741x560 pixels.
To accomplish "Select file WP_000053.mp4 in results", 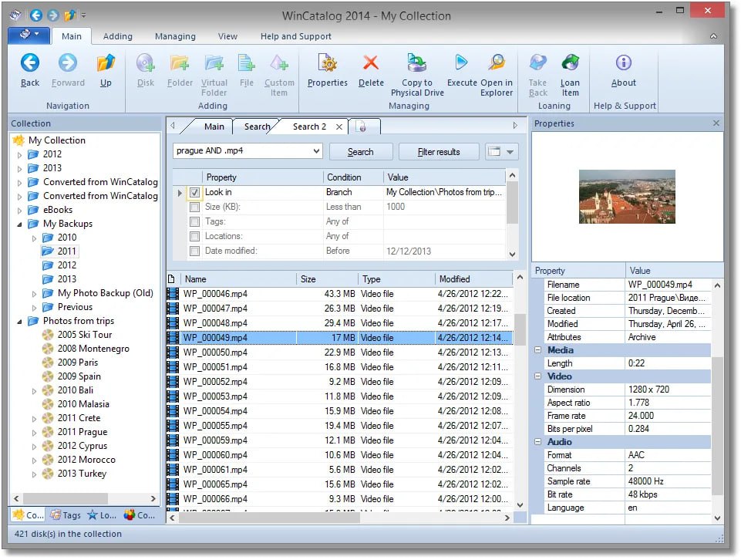I will 215,396.
